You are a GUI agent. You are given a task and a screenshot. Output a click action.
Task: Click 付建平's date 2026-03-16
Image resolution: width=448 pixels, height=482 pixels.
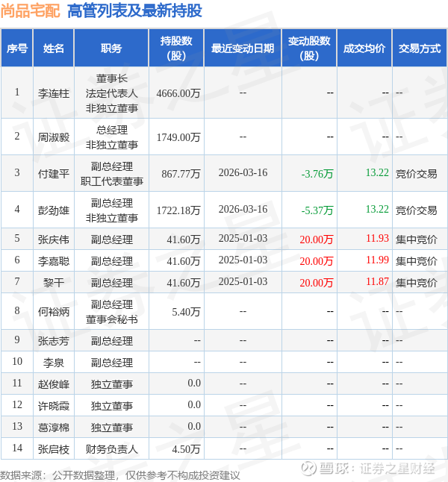[243, 172]
